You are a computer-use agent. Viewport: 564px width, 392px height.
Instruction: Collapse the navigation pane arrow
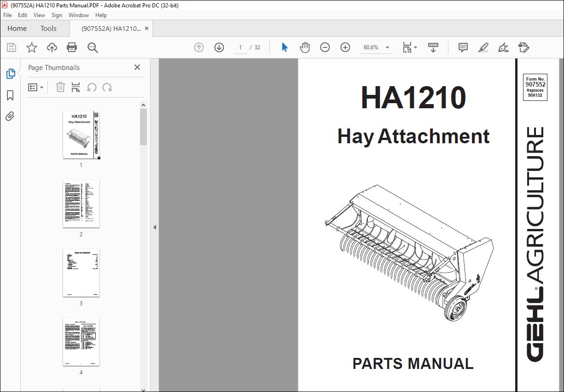point(155,227)
